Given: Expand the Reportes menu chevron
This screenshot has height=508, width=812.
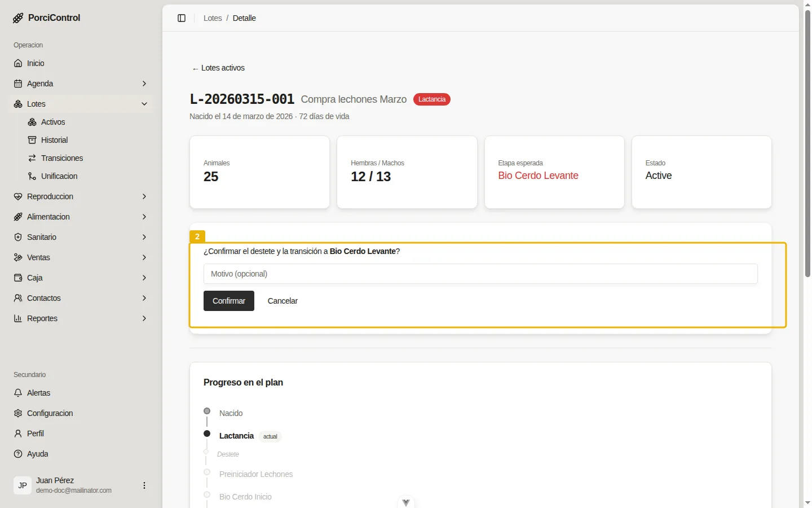Looking at the screenshot, I should click(144, 318).
